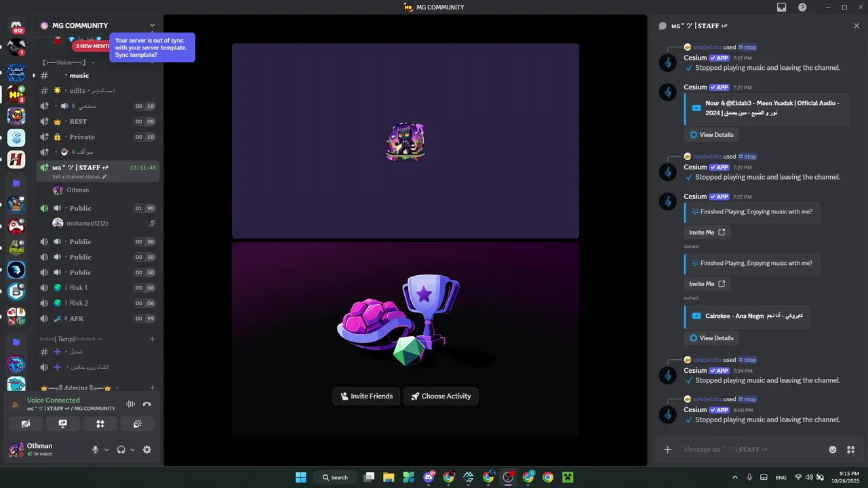Expand the second server folder icon
Viewport: 868px width, 488px height.
(16, 342)
